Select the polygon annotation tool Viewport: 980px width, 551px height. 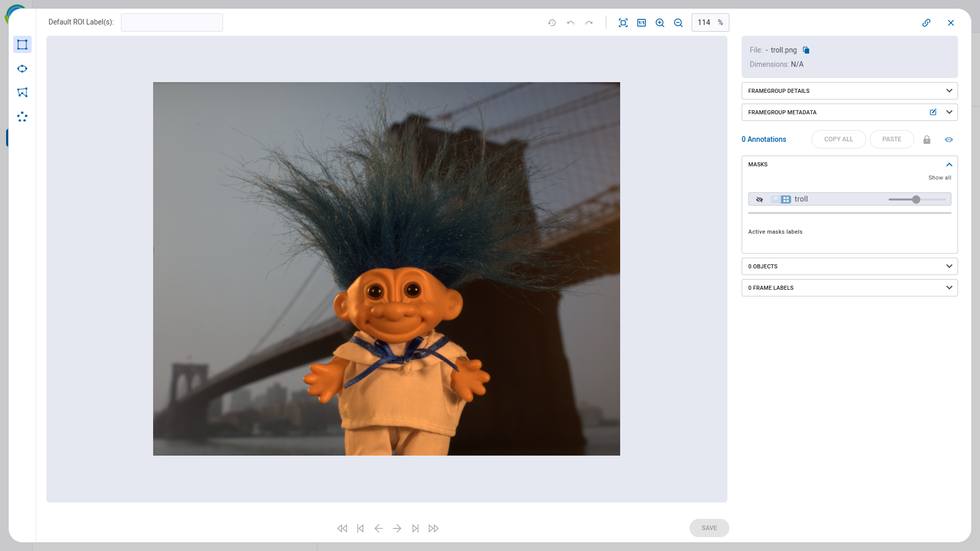[x=22, y=92]
